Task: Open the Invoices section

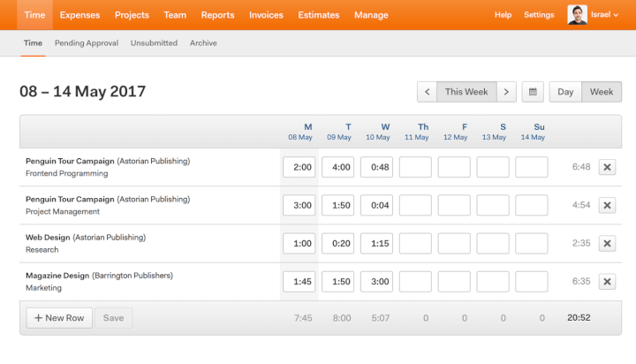Action: click(x=266, y=15)
